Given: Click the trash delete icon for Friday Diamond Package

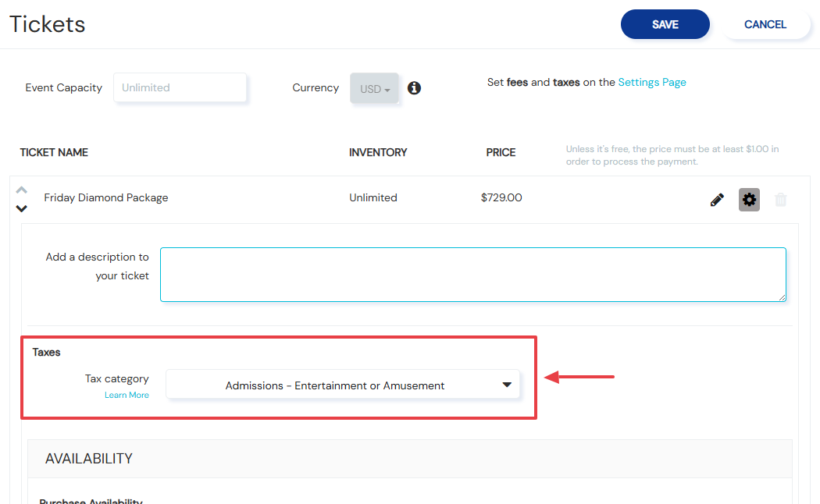Looking at the screenshot, I should [x=781, y=200].
